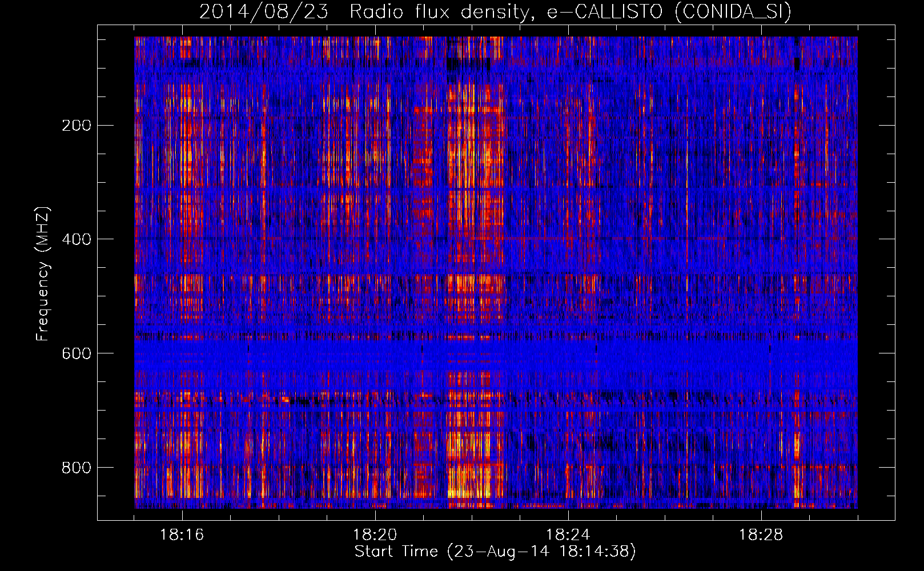The width and height of the screenshot is (924, 571).
Task: Click the 600 frequency tick label
Action: point(77,353)
